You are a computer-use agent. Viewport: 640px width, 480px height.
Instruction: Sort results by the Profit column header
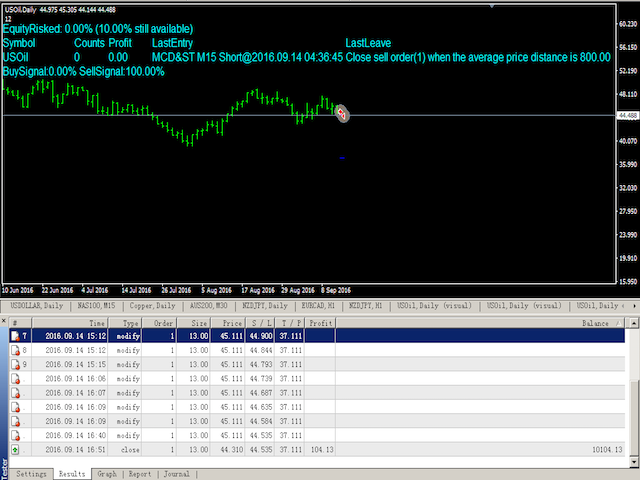tap(321, 323)
